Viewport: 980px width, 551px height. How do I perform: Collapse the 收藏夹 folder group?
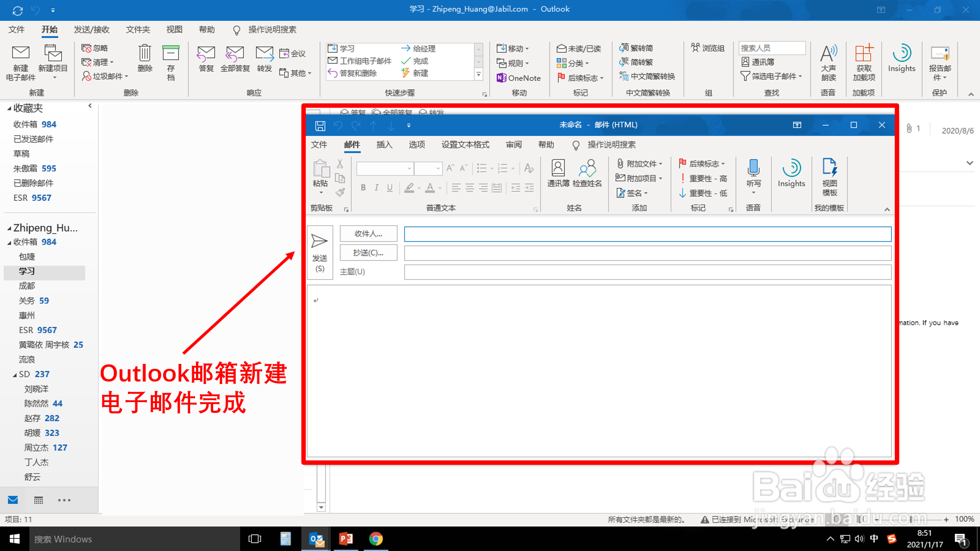[x=10, y=108]
